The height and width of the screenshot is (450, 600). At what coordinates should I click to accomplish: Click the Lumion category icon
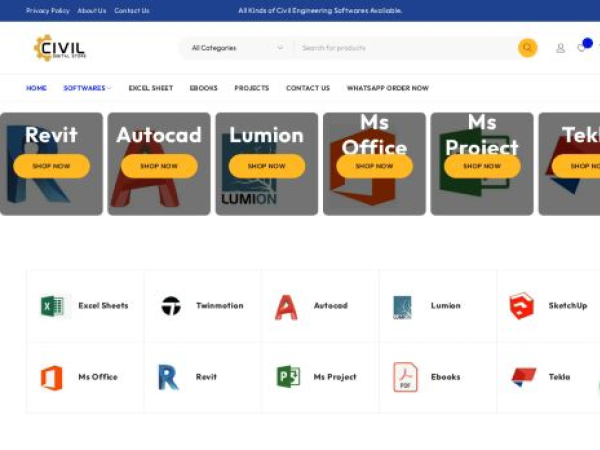click(x=402, y=307)
